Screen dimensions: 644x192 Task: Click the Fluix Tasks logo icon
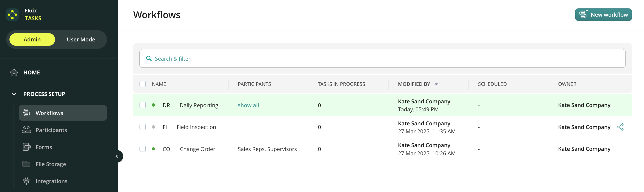(x=12, y=15)
